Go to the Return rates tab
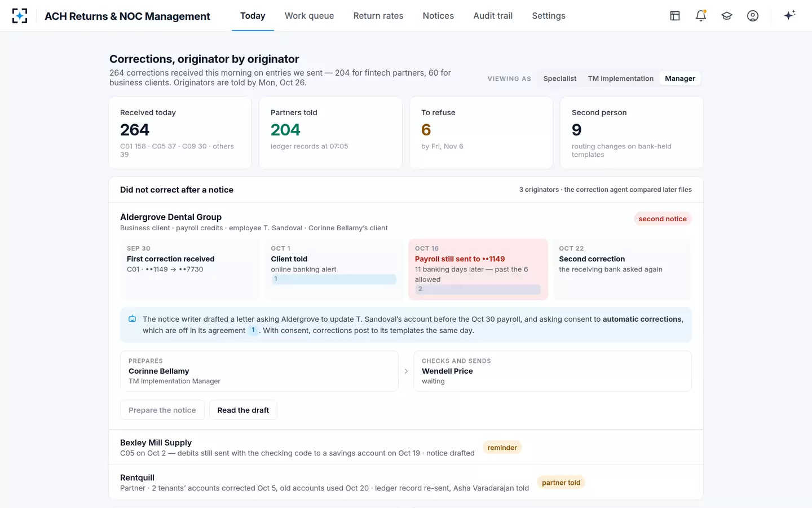 tap(378, 16)
